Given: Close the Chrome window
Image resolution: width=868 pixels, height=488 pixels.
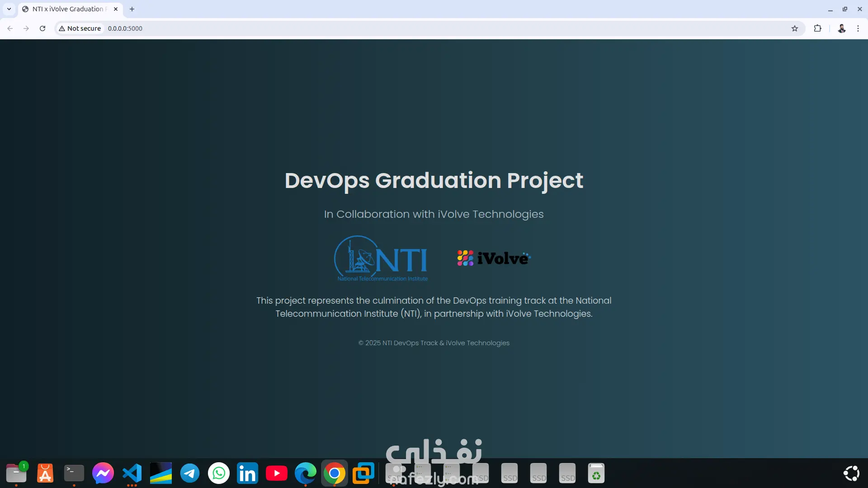Looking at the screenshot, I should [x=860, y=9].
